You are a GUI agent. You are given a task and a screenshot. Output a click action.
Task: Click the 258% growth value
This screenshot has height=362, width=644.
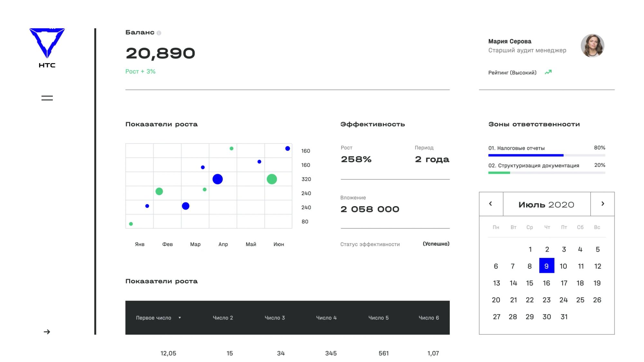356,159
